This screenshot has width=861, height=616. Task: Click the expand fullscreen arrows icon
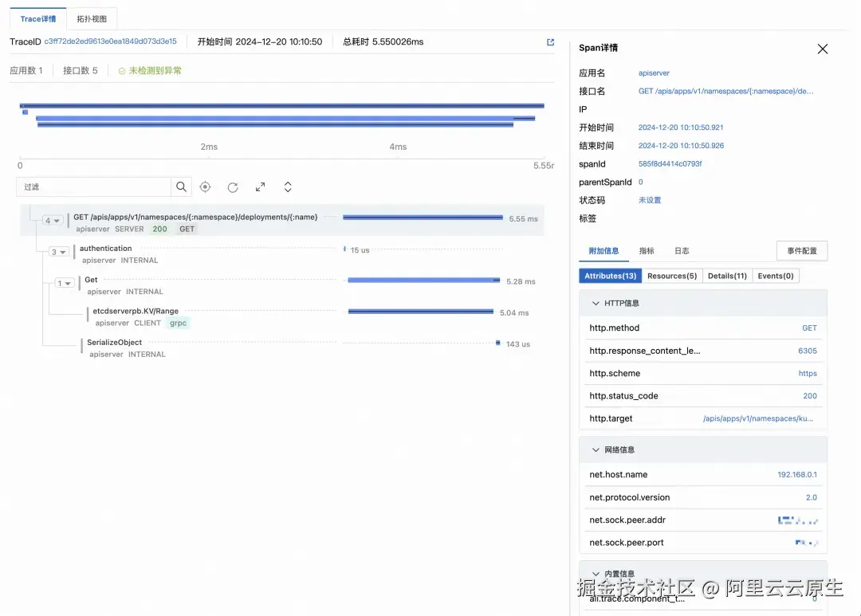pyautogui.click(x=260, y=186)
